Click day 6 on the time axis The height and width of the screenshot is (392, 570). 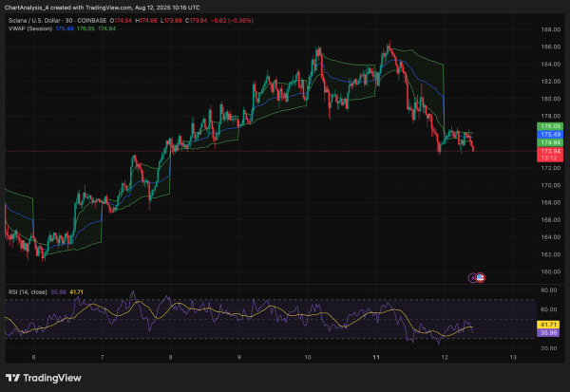[34, 358]
